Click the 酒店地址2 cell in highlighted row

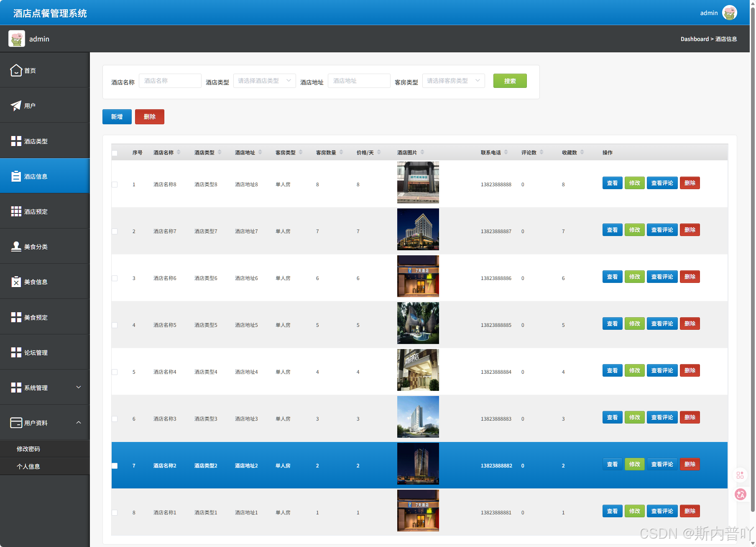[246, 466]
